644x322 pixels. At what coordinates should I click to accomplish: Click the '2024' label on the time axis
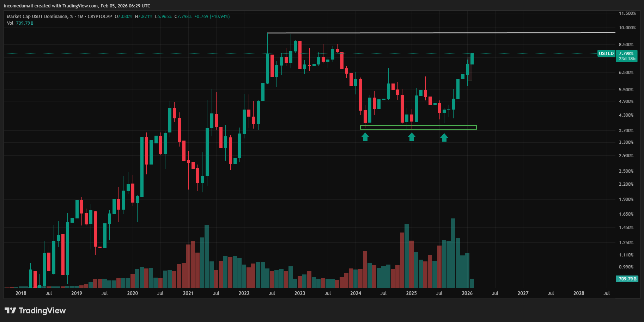tap(356, 293)
